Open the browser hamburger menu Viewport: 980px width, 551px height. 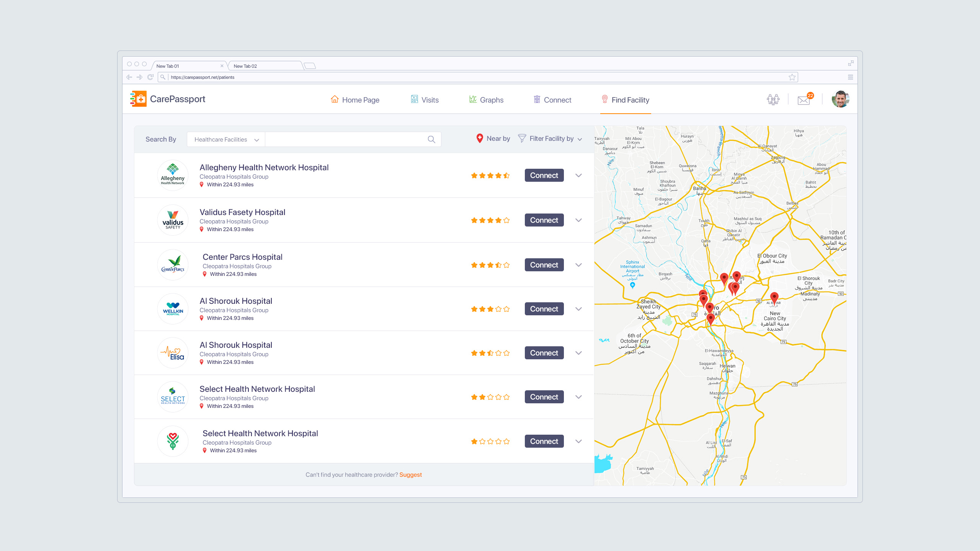coord(851,77)
